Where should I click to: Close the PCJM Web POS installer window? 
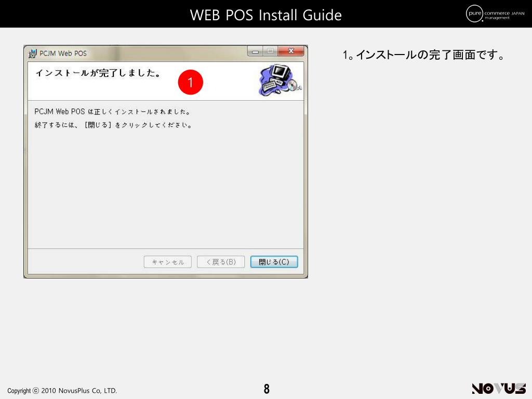[291, 51]
